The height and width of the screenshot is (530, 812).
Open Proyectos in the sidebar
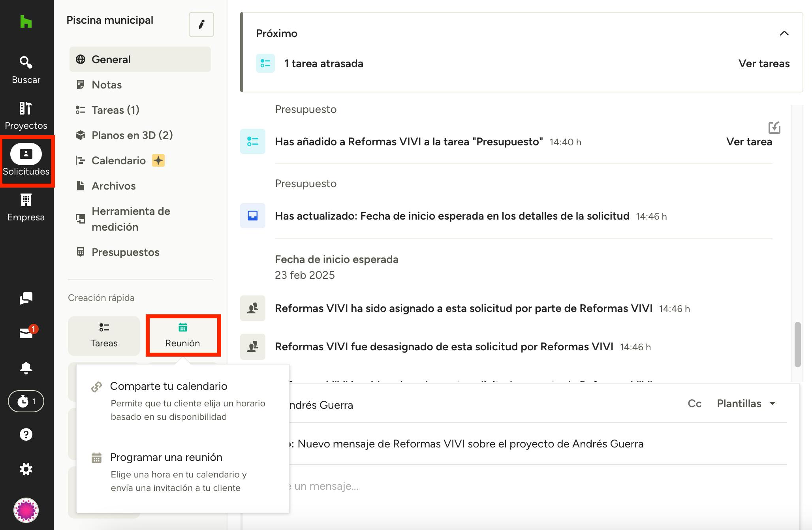[x=26, y=115]
